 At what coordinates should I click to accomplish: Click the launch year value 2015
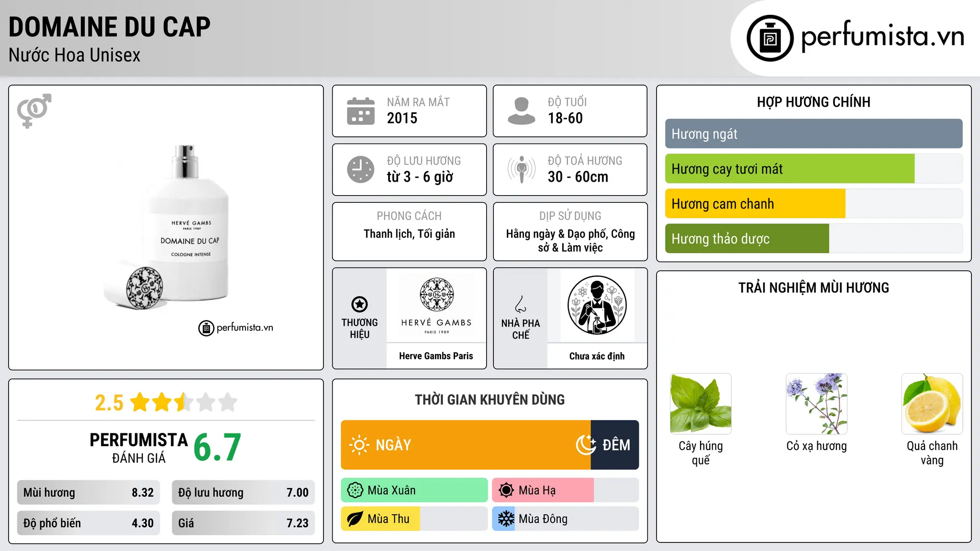[402, 118]
